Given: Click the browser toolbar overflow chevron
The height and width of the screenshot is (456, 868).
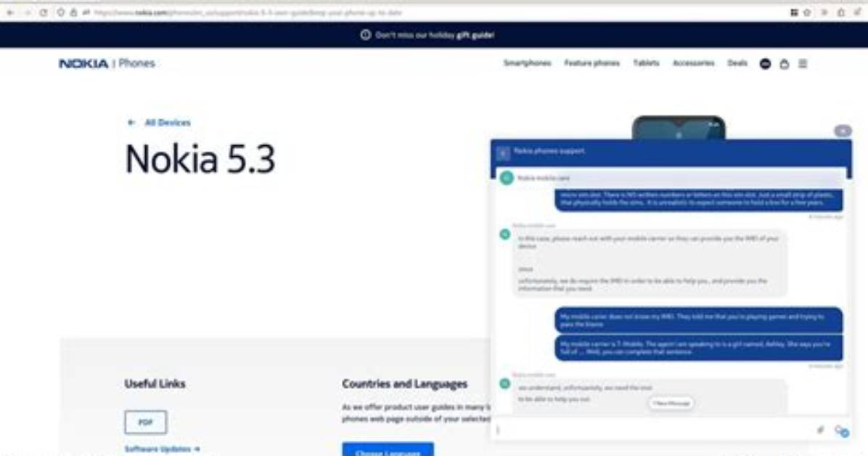Looking at the screenshot, I should pyautogui.click(x=824, y=12).
